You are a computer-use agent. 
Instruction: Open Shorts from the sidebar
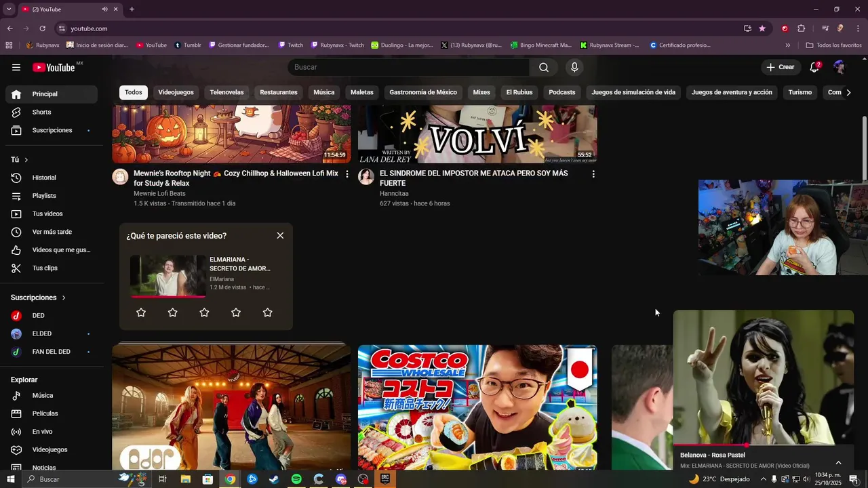[52, 112]
